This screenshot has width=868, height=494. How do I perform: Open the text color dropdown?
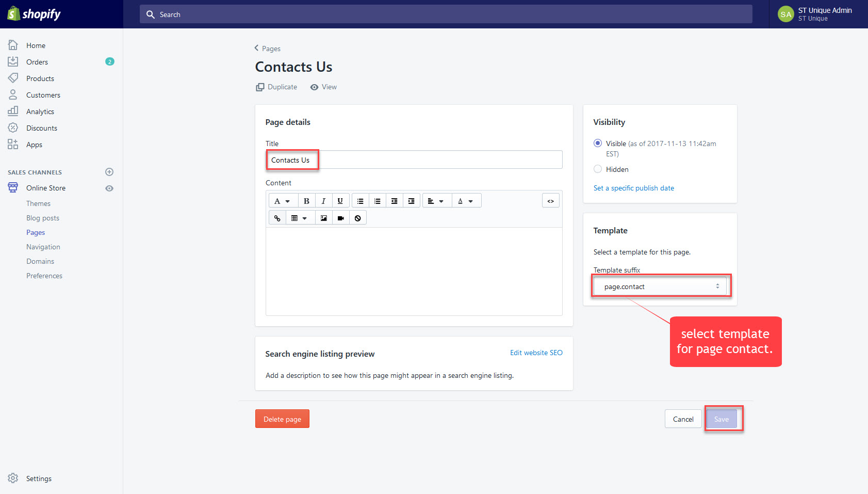(466, 201)
